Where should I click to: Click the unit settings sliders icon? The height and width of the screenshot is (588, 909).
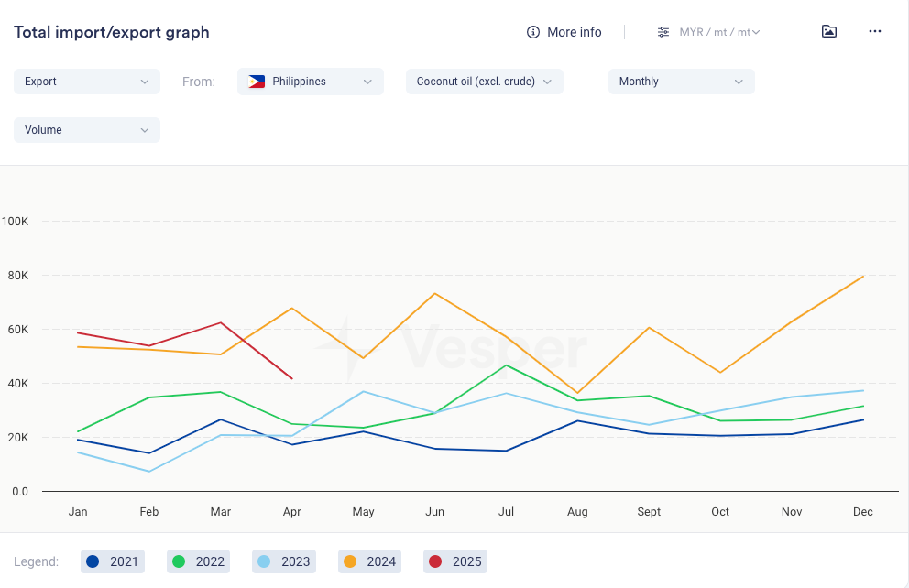tap(663, 32)
